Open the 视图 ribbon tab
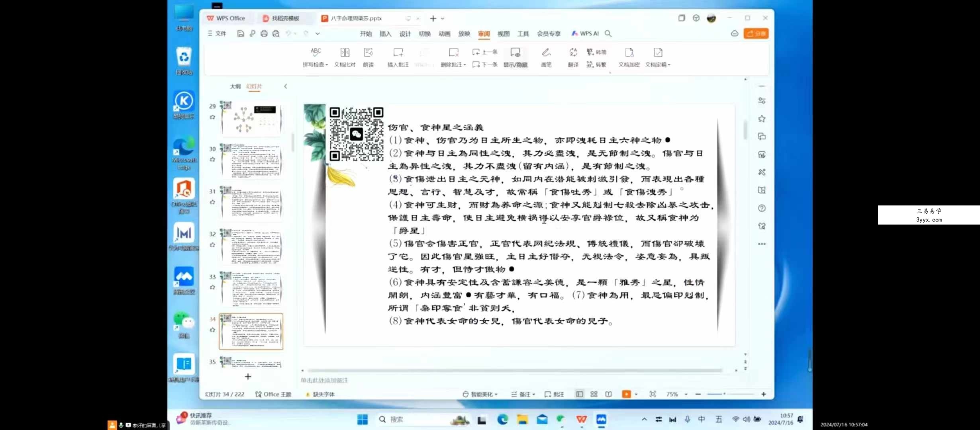The width and height of the screenshot is (980, 430). click(504, 33)
